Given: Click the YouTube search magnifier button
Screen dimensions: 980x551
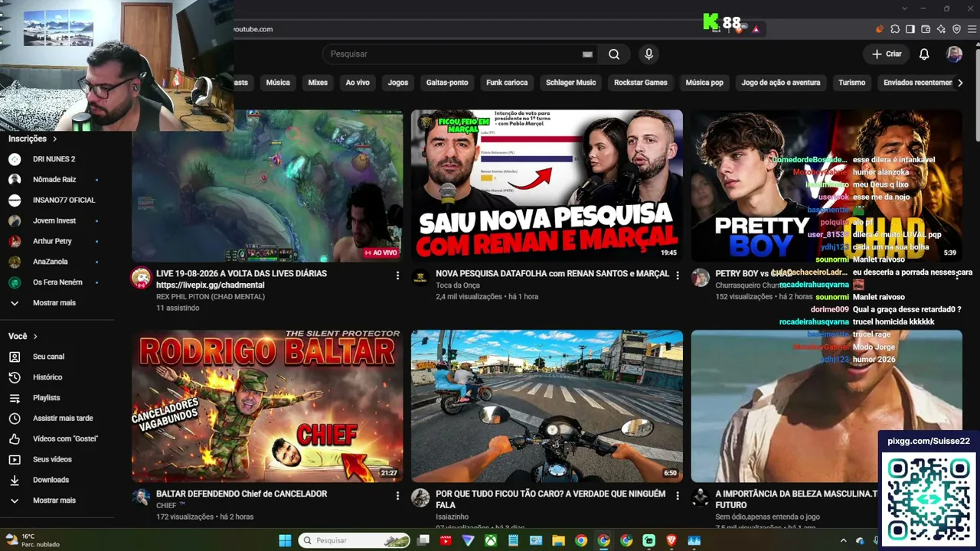Looking at the screenshot, I should click(x=614, y=54).
